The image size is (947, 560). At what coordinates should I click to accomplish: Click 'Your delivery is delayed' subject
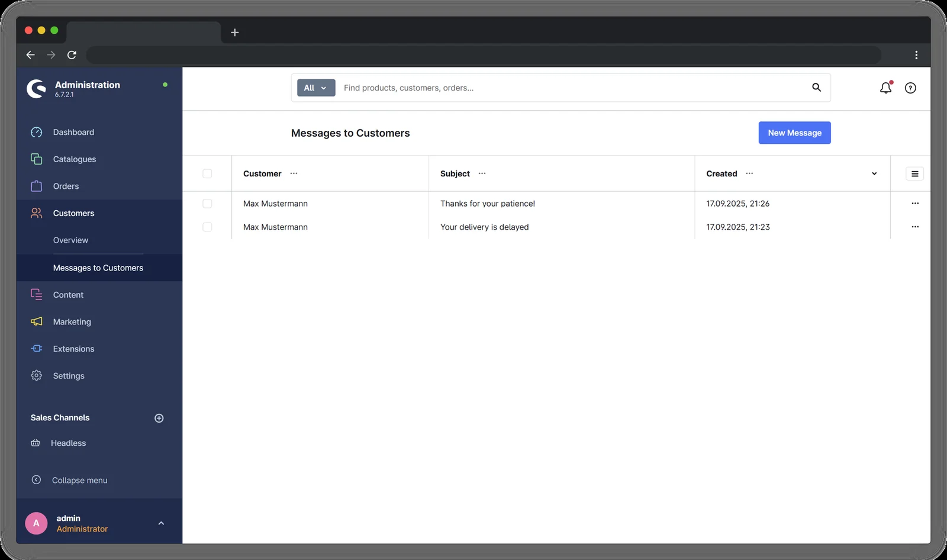[x=485, y=227]
